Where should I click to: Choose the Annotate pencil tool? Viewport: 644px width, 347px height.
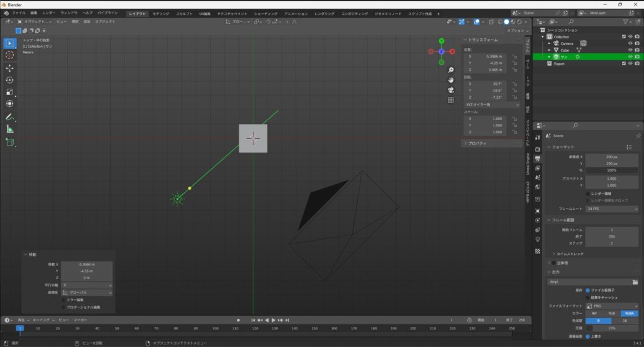point(10,117)
